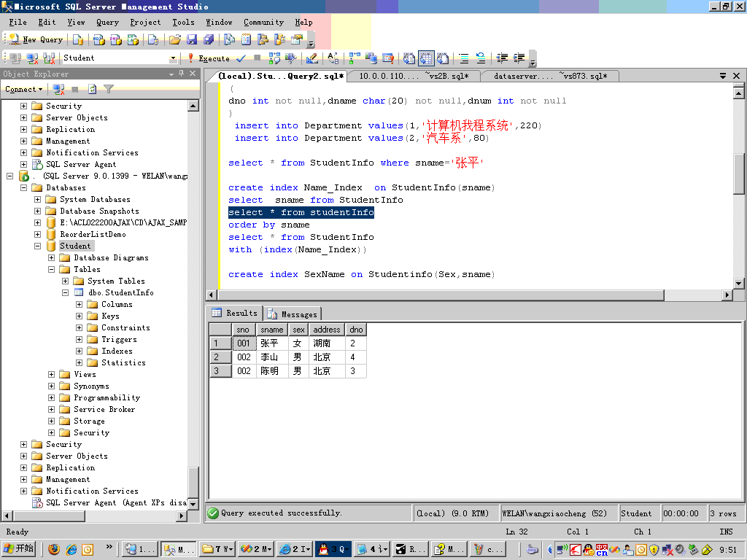The height and width of the screenshot is (560, 747).
Task: Click Decrease Indent icon
Action: (x=502, y=58)
